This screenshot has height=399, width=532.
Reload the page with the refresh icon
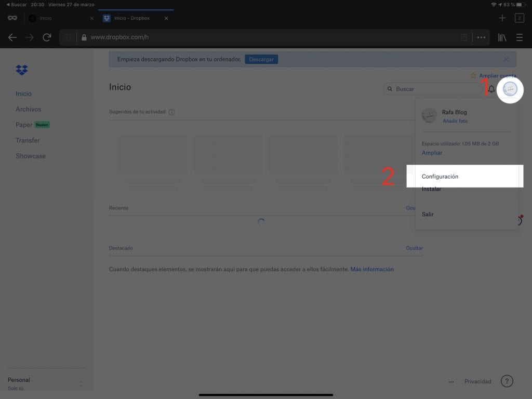(x=47, y=37)
